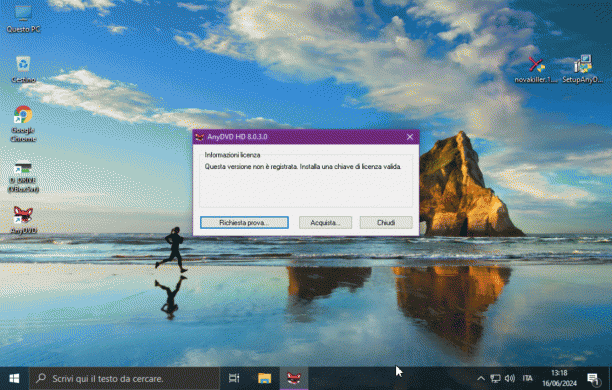Viewport: 612px width, 390px height.
Task: Open File Explorer from the taskbar
Action: [264, 378]
